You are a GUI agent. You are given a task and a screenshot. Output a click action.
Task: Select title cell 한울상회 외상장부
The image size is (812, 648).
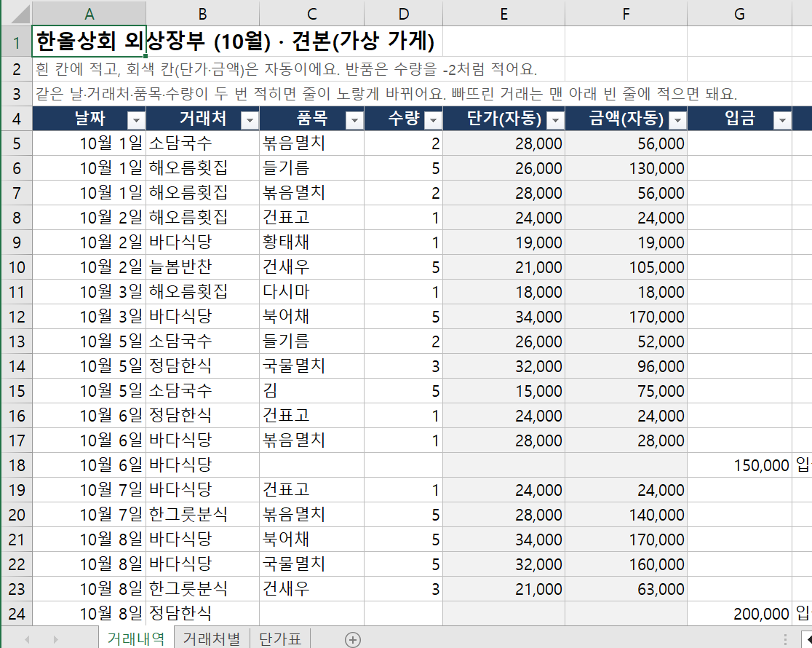[89, 42]
